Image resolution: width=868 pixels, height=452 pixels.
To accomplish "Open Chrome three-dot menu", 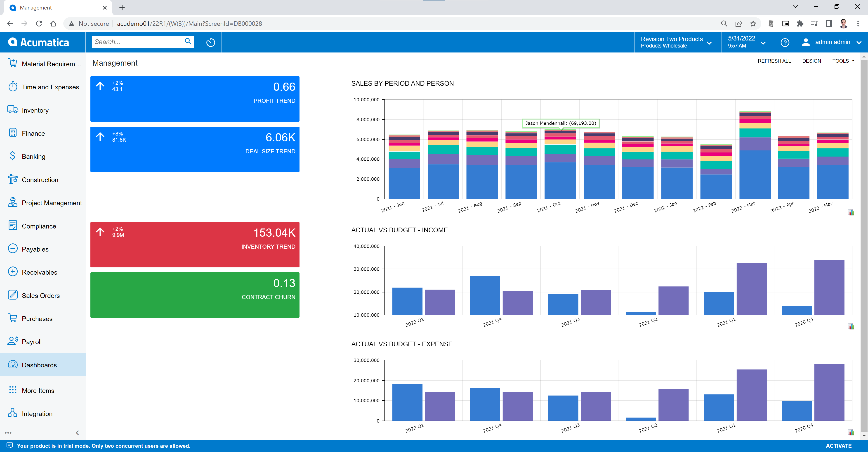I will [x=858, y=24].
